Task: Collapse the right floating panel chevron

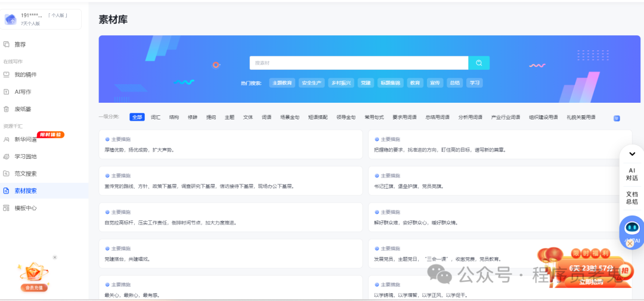Action: pyautogui.click(x=632, y=154)
